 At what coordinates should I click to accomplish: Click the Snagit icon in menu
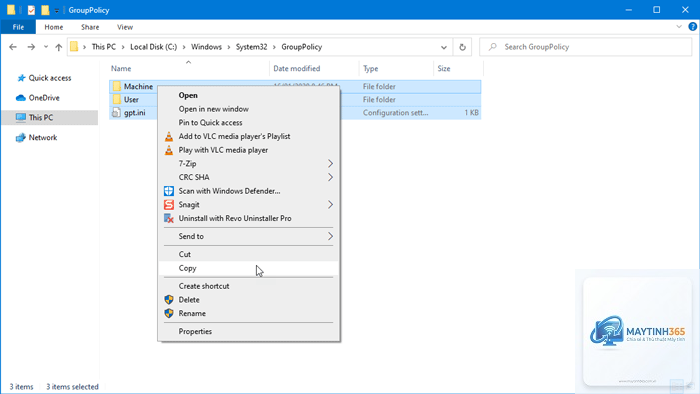[169, 205]
